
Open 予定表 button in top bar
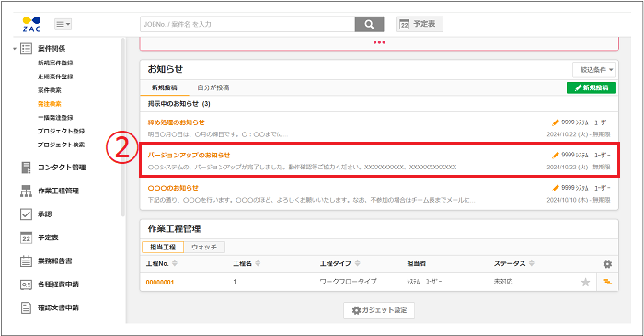pyautogui.click(x=420, y=24)
